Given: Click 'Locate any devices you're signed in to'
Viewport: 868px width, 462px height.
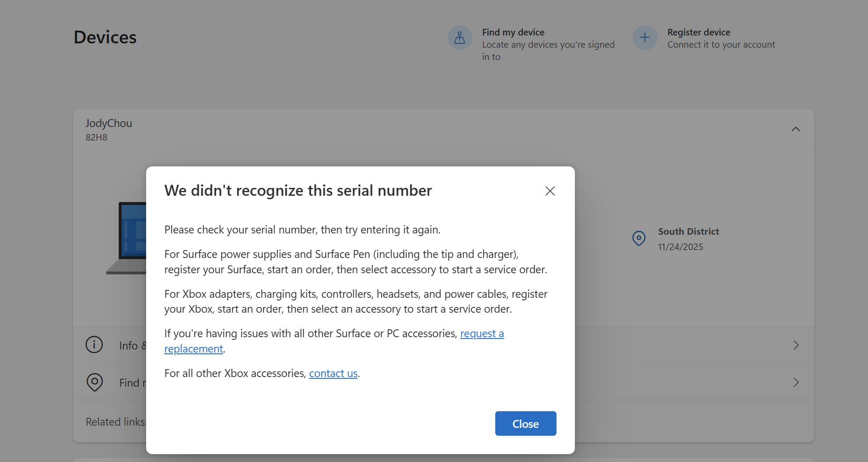Looking at the screenshot, I should pos(548,51).
